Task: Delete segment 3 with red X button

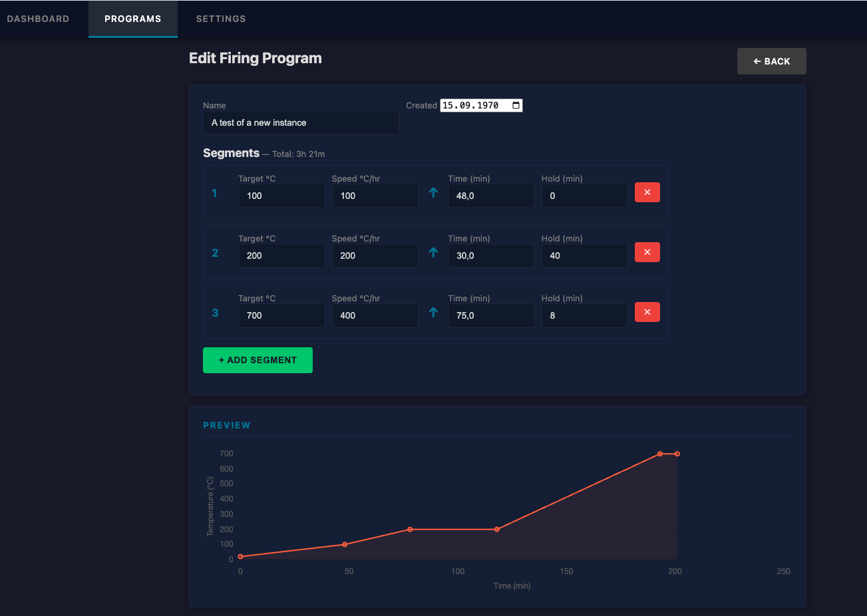Action: (x=647, y=312)
